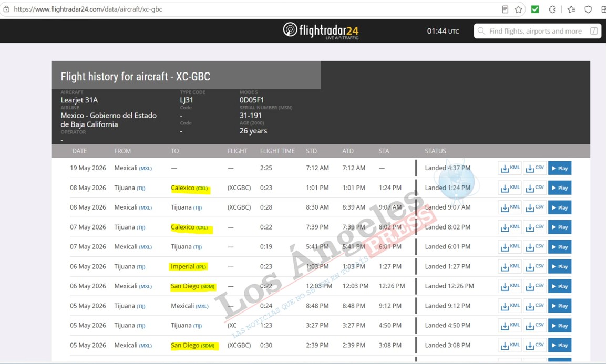This screenshot has width=607, height=364.
Task: Open Calexico (CXL) link on 07 May row
Action: point(189,227)
